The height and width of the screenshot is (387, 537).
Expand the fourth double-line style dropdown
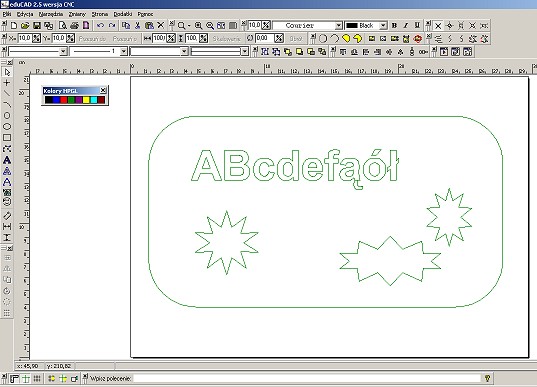coord(245,51)
